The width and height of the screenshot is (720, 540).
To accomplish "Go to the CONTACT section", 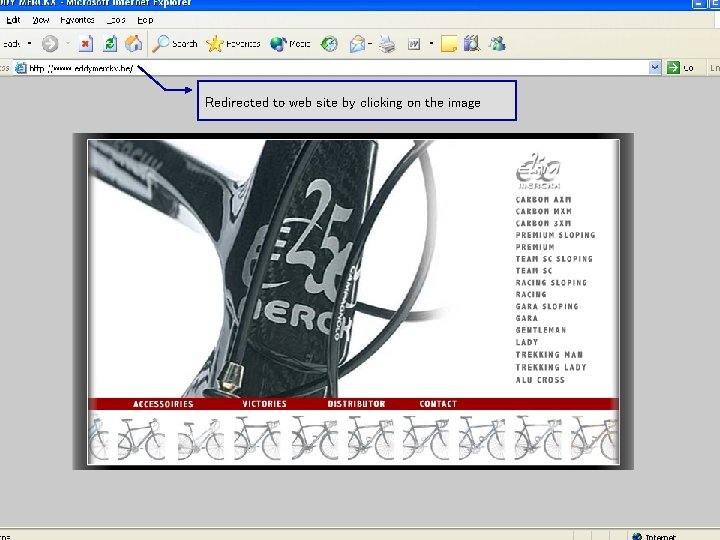I will (438, 404).
